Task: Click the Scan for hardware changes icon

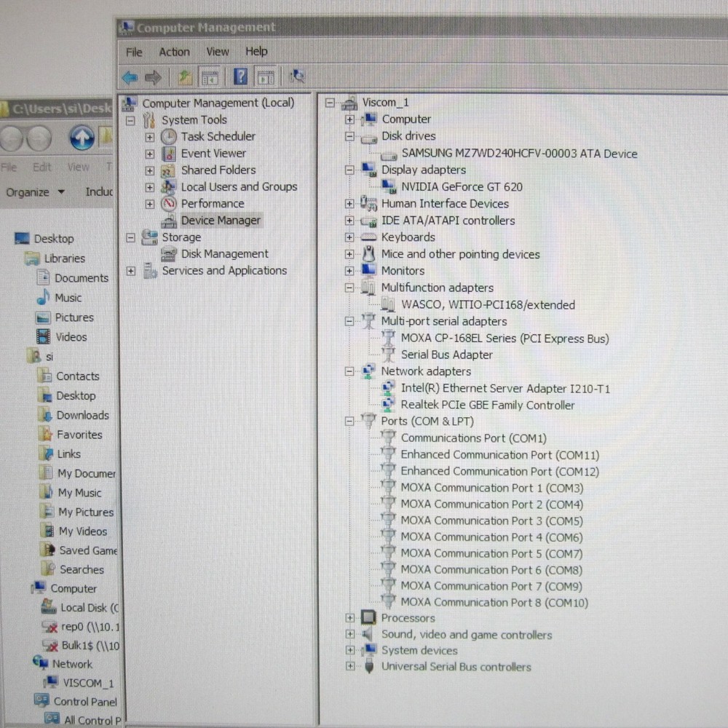Action: [x=296, y=76]
